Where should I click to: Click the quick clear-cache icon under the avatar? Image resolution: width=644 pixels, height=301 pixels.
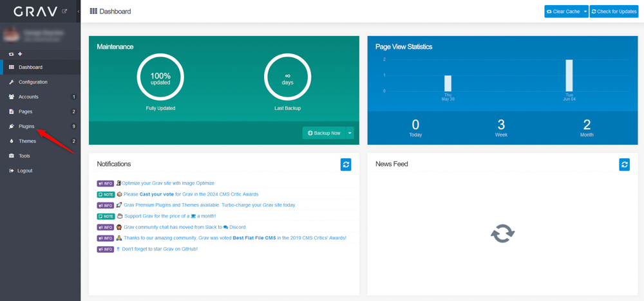pos(11,54)
